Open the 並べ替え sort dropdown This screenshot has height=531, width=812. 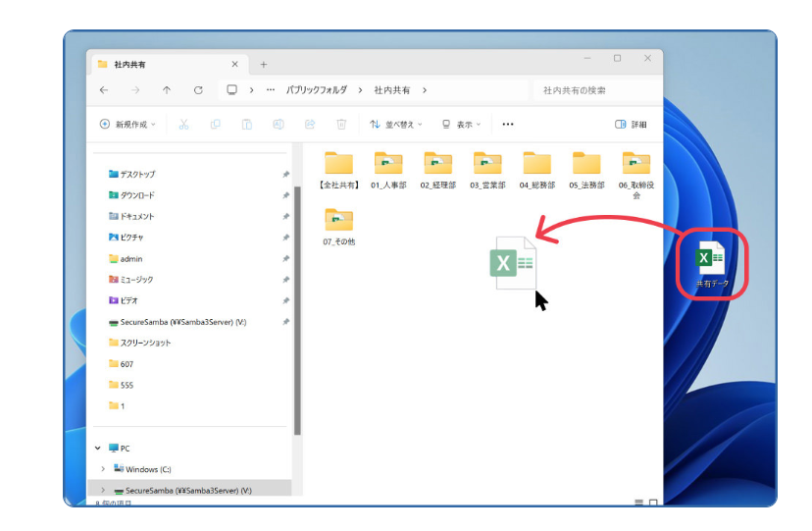396,125
